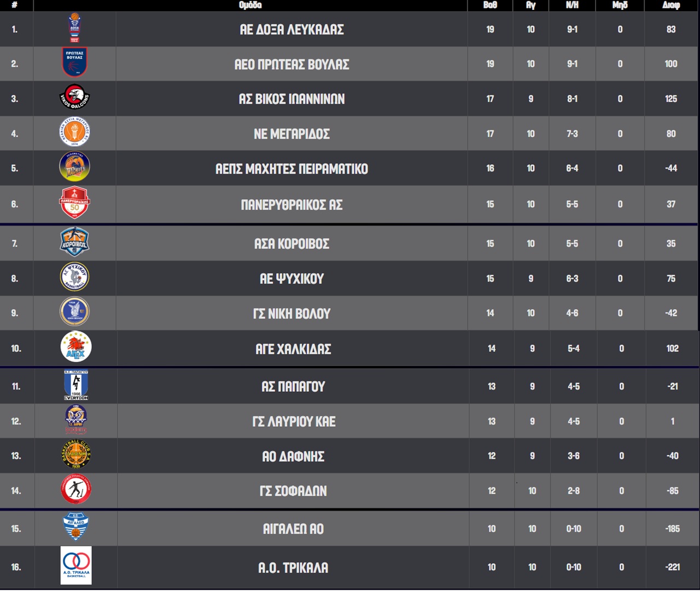The image size is (700, 591).
Task: Click the ΝΕ ΜΕΓΑΡΙΔΟΣ orange torch logo
Action: (74, 132)
